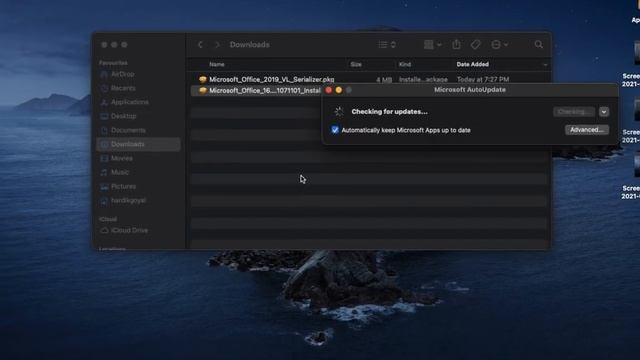Go back in Finder Downloads window
640x360 pixels.
pyautogui.click(x=200, y=44)
